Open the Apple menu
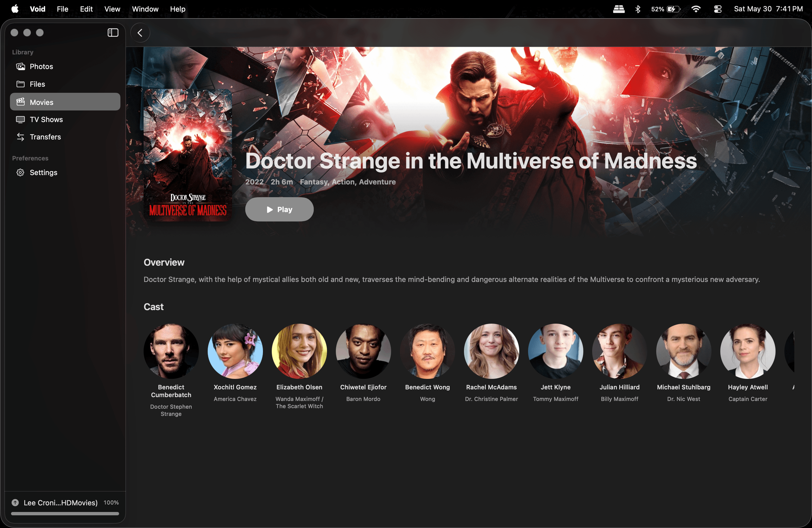 coord(15,9)
